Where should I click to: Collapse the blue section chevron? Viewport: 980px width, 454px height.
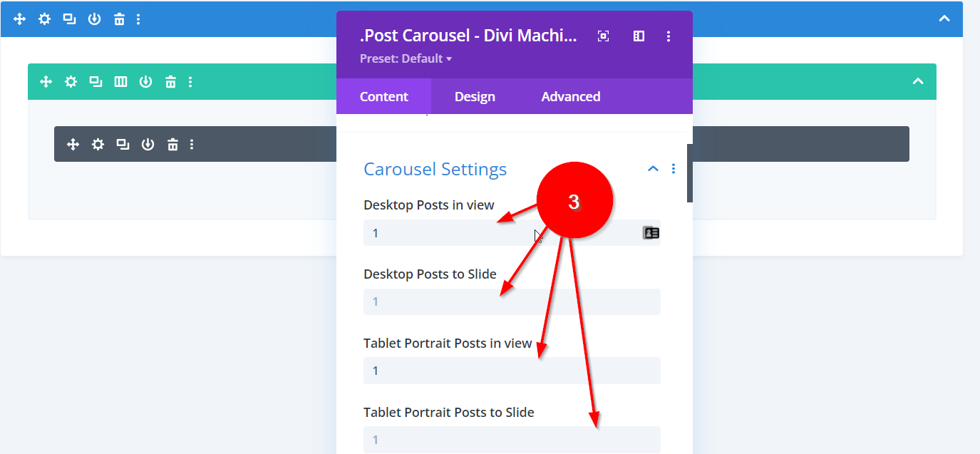tap(944, 19)
